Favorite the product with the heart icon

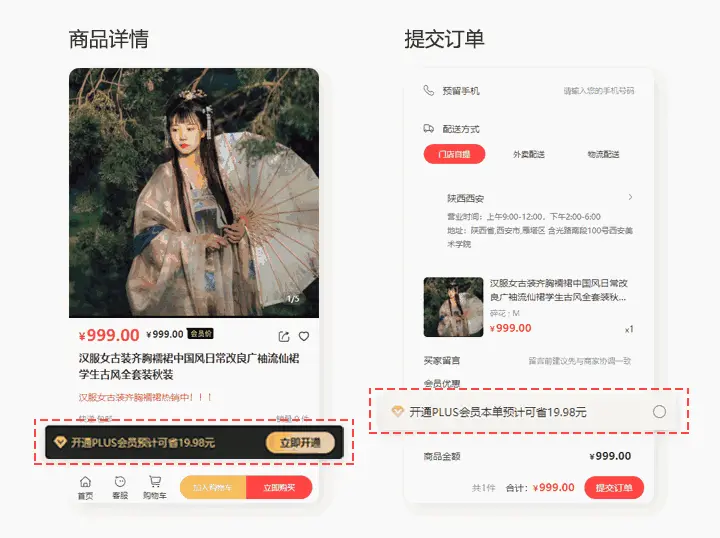[x=304, y=336]
